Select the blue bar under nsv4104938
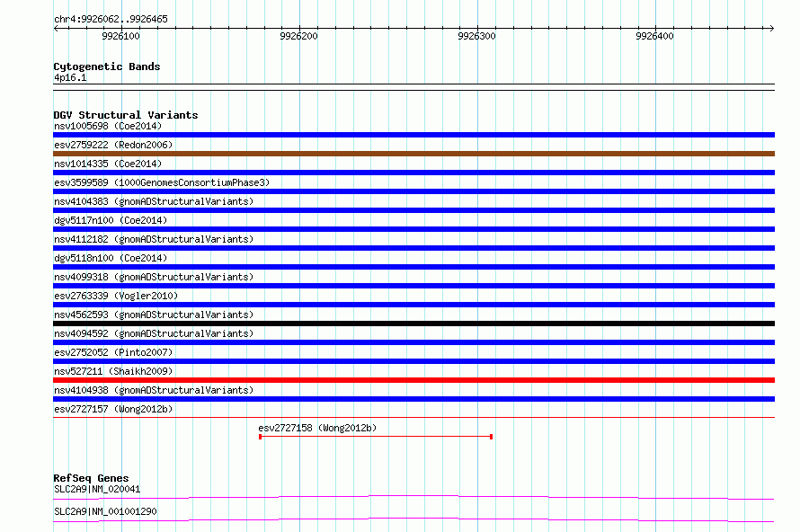The image size is (800, 532). pos(413,399)
